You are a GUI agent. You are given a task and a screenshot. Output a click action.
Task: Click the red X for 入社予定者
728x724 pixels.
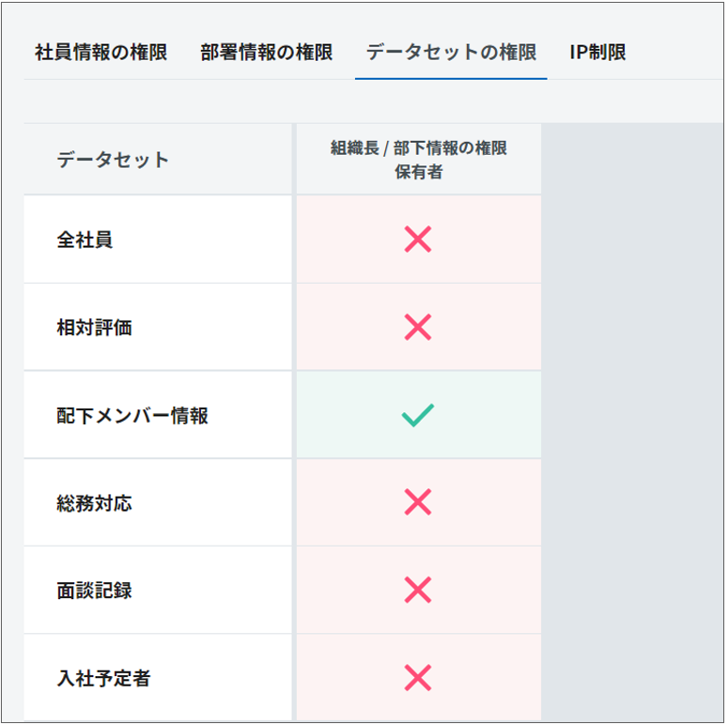click(x=417, y=677)
